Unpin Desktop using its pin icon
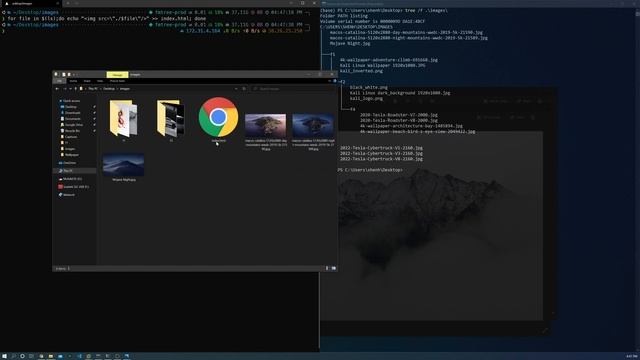 [95, 107]
